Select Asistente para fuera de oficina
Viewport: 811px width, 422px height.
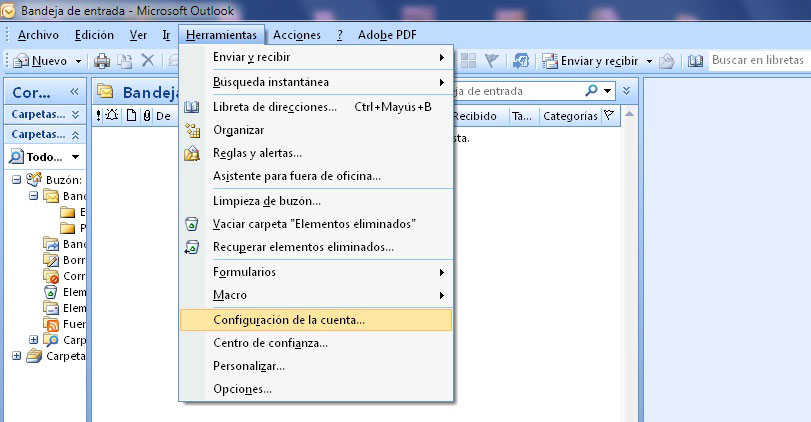pyautogui.click(x=316, y=176)
